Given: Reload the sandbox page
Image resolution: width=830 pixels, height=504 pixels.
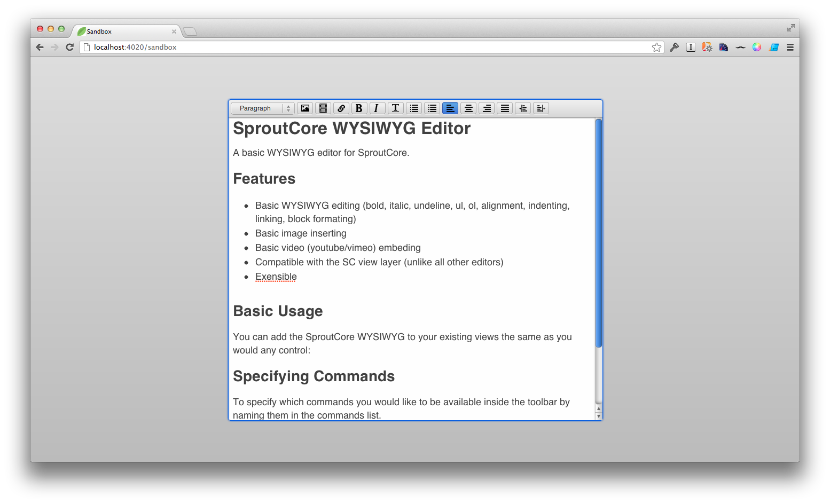Looking at the screenshot, I should (x=69, y=47).
